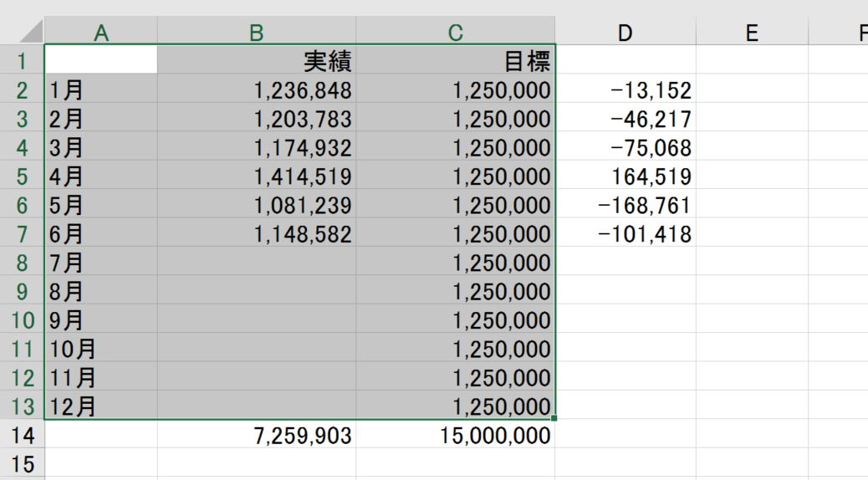Click the total cell 15,000,000
Image resolution: width=868 pixels, height=480 pixels.
click(x=455, y=434)
